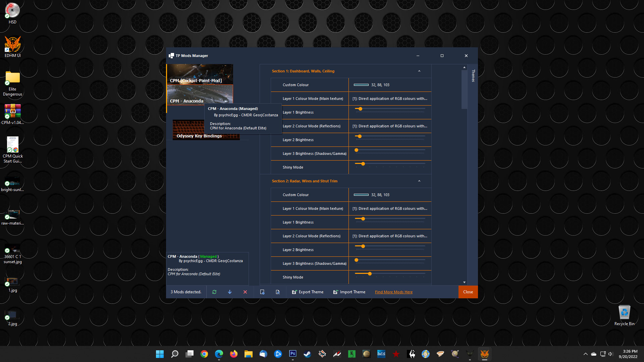Click the orange Close button
This screenshot has height=362, width=644.
click(468, 292)
